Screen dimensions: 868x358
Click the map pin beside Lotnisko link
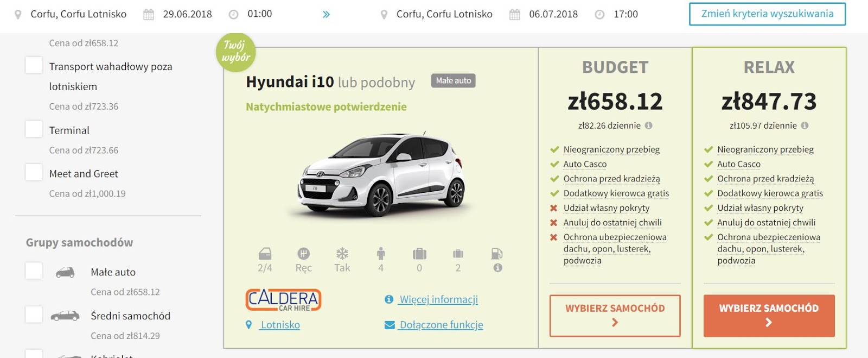(x=249, y=325)
